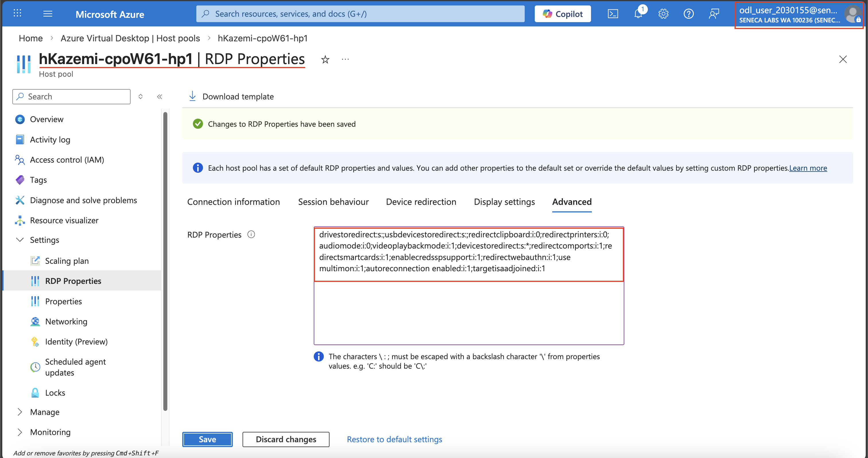The width and height of the screenshot is (868, 458).
Task: Launch Cloud Shell from the top bar
Action: (x=613, y=14)
